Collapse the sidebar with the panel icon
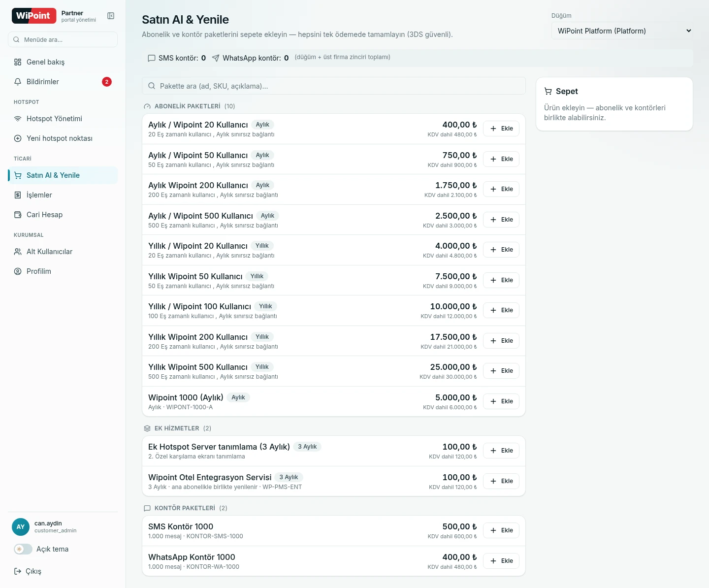 [111, 16]
